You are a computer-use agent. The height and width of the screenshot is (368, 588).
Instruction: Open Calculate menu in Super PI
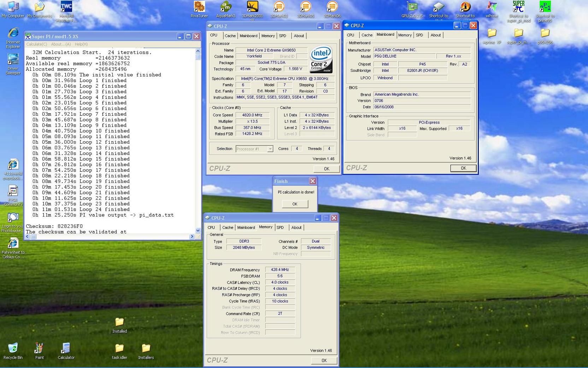coord(36,44)
